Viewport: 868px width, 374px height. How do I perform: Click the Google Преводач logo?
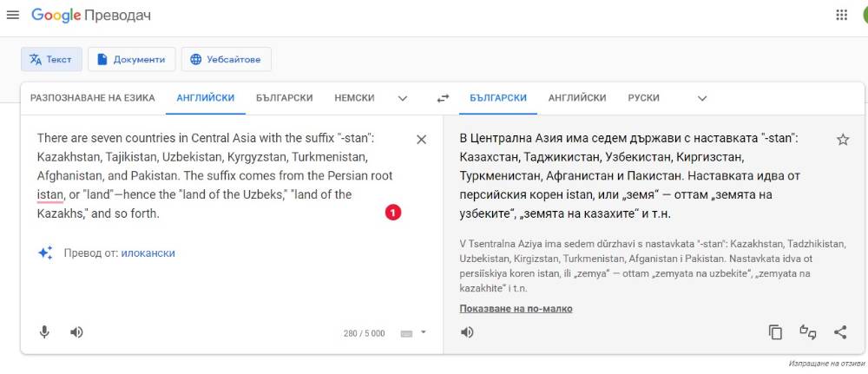[x=91, y=16]
